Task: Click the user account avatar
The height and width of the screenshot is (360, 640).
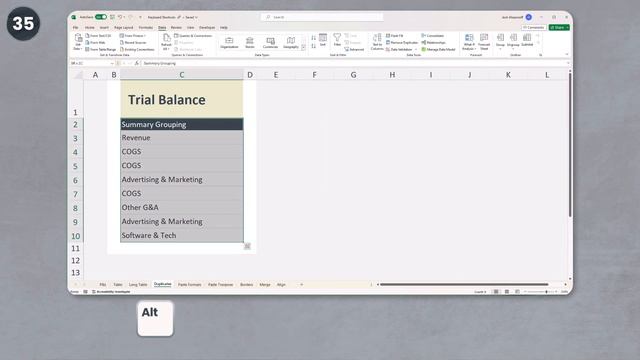Action: [529, 17]
